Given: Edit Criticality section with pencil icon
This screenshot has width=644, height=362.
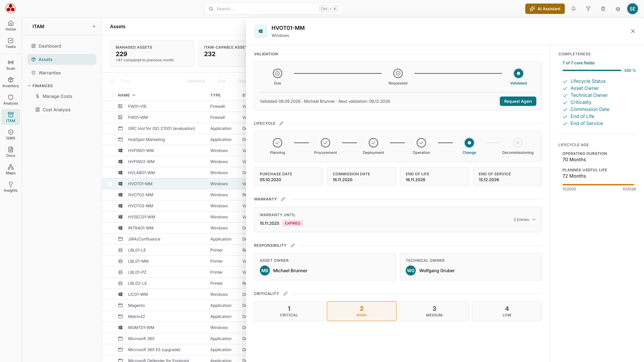Looking at the screenshot, I should tap(285, 294).
